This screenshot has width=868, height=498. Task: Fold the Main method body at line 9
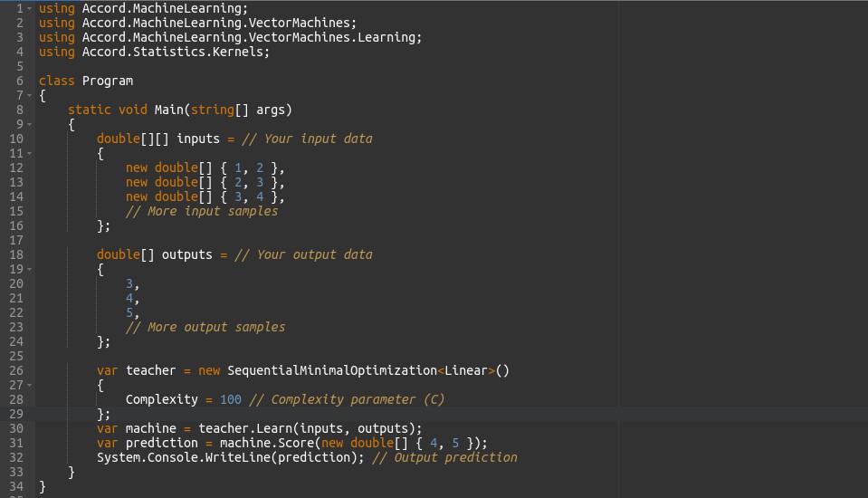click(x=30, y=124)
